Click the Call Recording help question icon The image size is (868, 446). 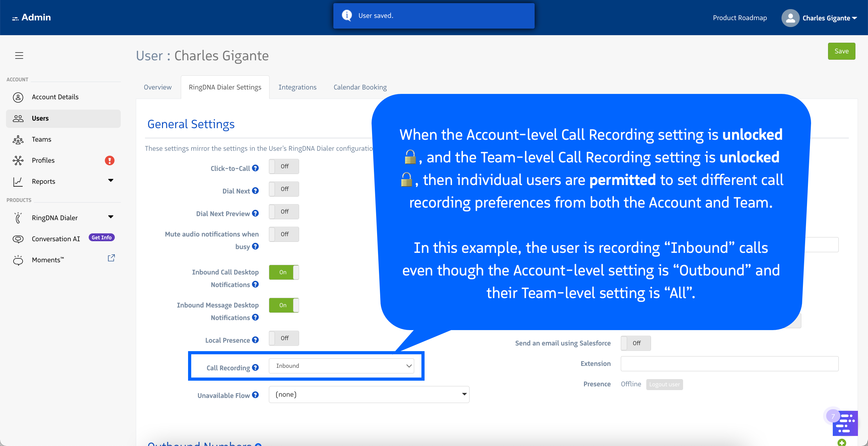[255, 367]
